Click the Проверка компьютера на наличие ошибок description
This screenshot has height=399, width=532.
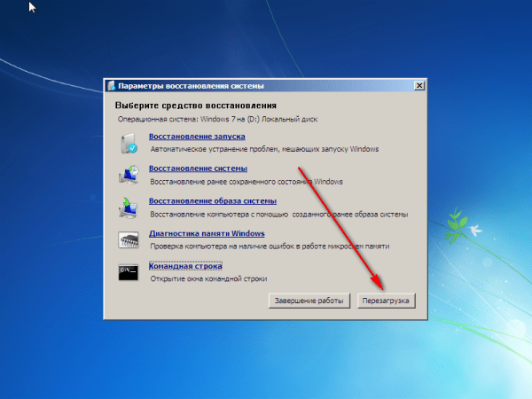point(270,246)
